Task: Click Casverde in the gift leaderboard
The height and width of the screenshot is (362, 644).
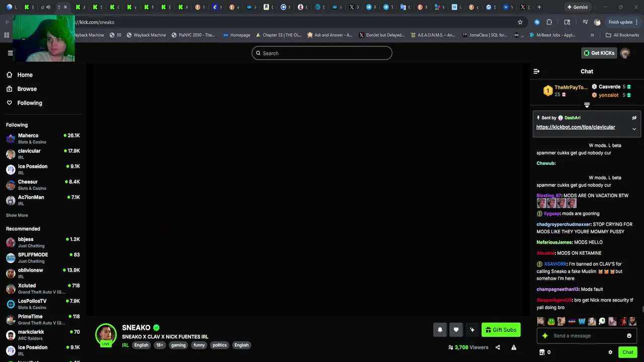Action: [x=609, y=87]
